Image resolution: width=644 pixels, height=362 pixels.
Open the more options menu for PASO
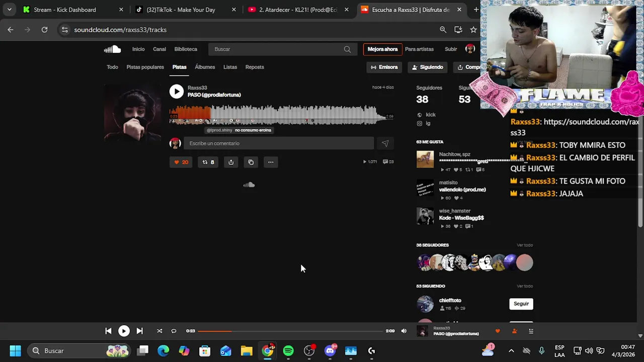(x=271, y=162)
